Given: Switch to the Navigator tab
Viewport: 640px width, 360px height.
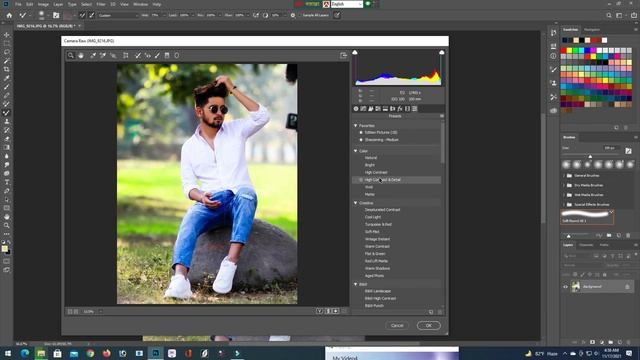Looking at the screenshot, I should 591,30.
